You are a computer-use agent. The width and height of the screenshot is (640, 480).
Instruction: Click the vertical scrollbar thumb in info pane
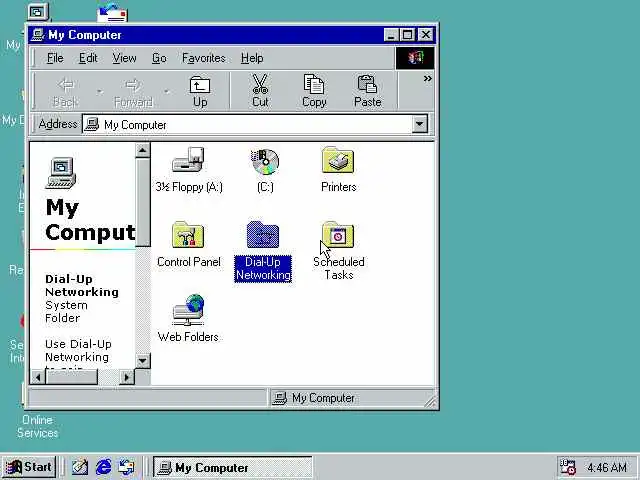pos(142,202)
